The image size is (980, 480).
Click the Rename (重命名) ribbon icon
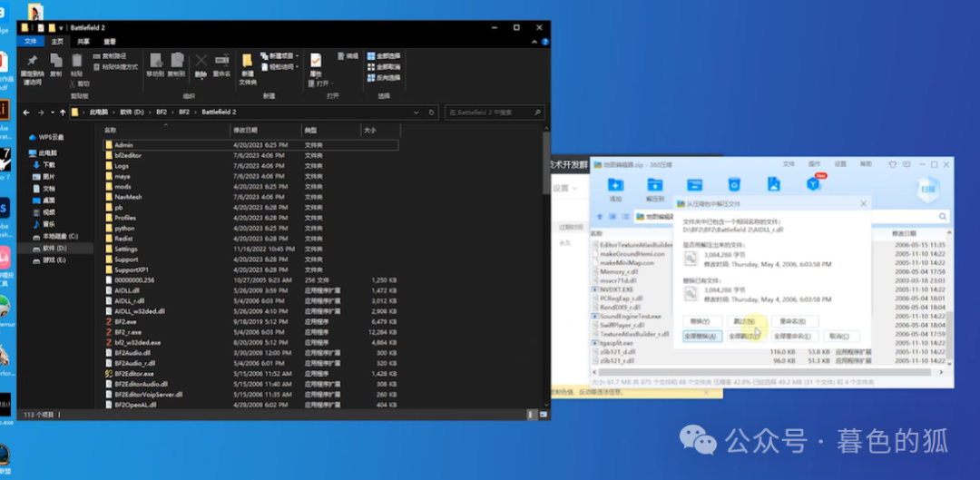coord(222,61)
